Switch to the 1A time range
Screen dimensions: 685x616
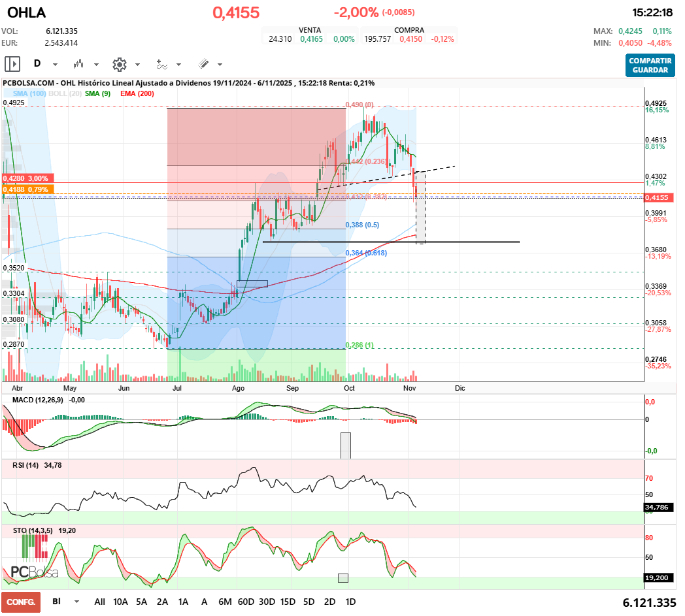(x=183, y=602)
